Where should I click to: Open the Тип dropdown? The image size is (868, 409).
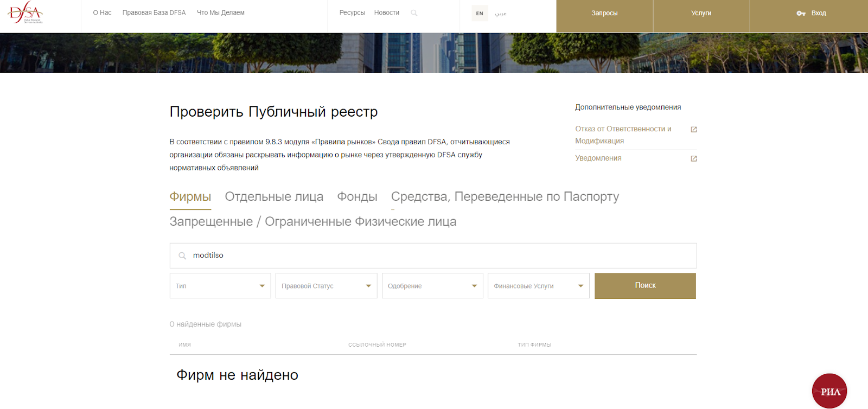(220, 286)
